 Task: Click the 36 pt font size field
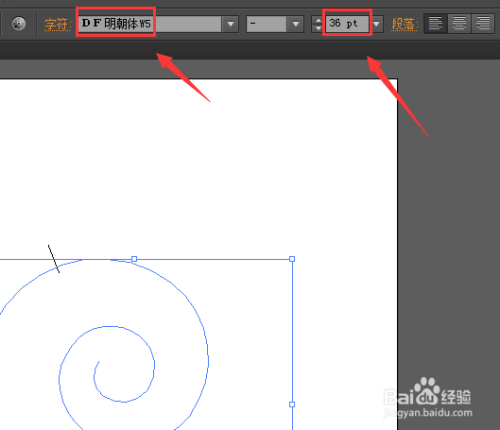coord(347,24)
